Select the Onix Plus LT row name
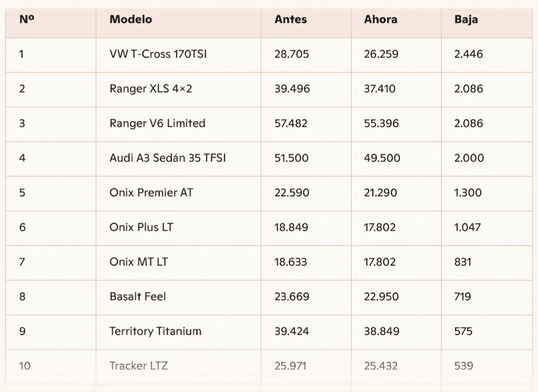 tap(141, 227)
